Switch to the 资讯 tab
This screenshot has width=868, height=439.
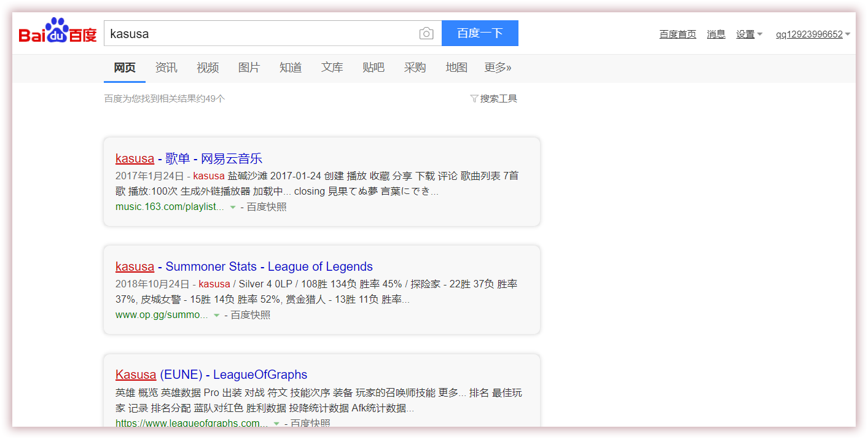coord(166,68)
